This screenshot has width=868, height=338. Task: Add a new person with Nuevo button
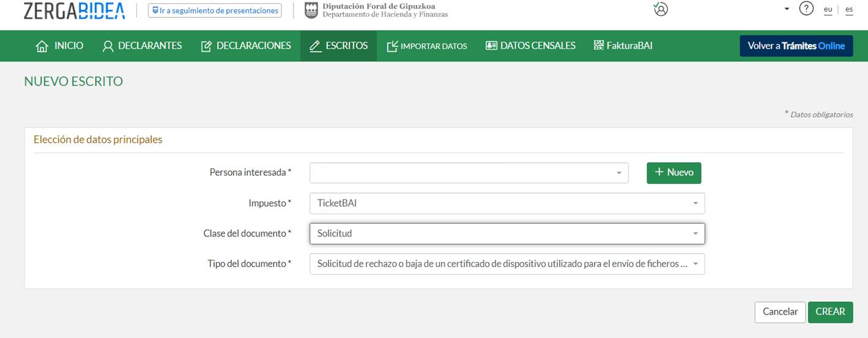point(673,173)
